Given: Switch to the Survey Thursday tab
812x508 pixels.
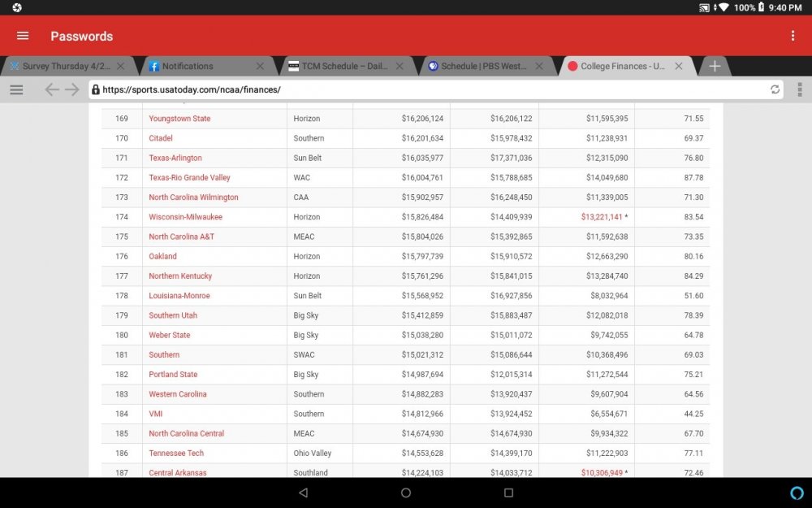Looking at the screenshot, I should coord(67,67).
